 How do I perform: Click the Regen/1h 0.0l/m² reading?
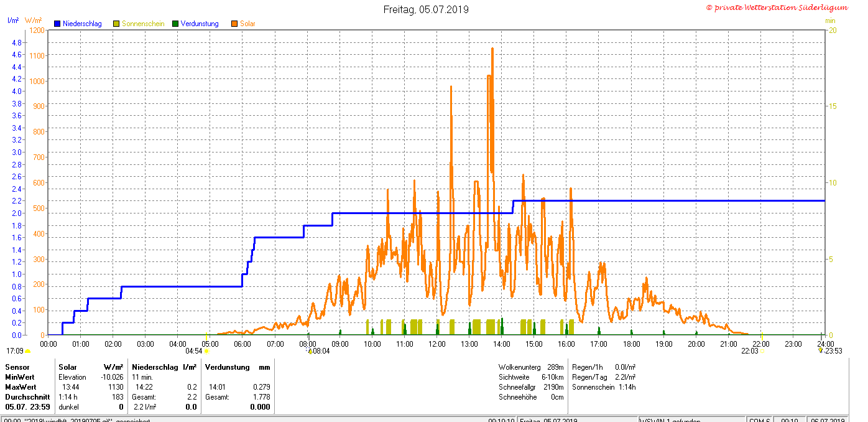point(604,367)
